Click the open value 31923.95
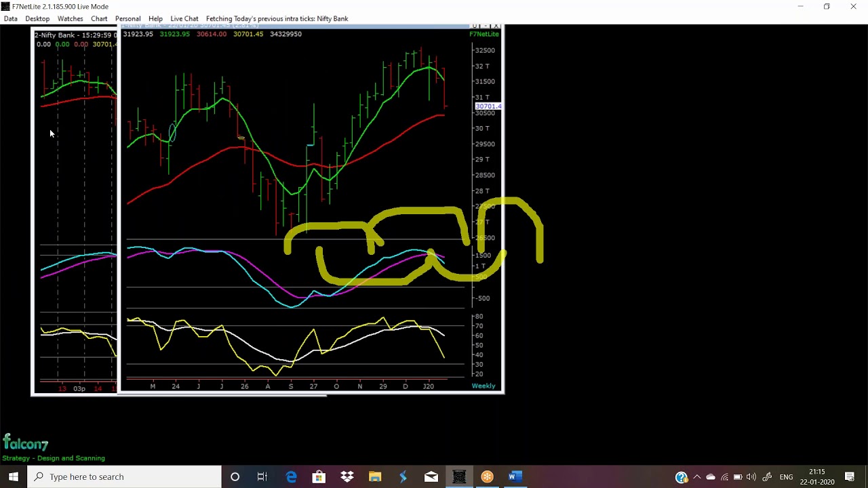The width and height of the screenshot is (868, 488). (138, 34)
